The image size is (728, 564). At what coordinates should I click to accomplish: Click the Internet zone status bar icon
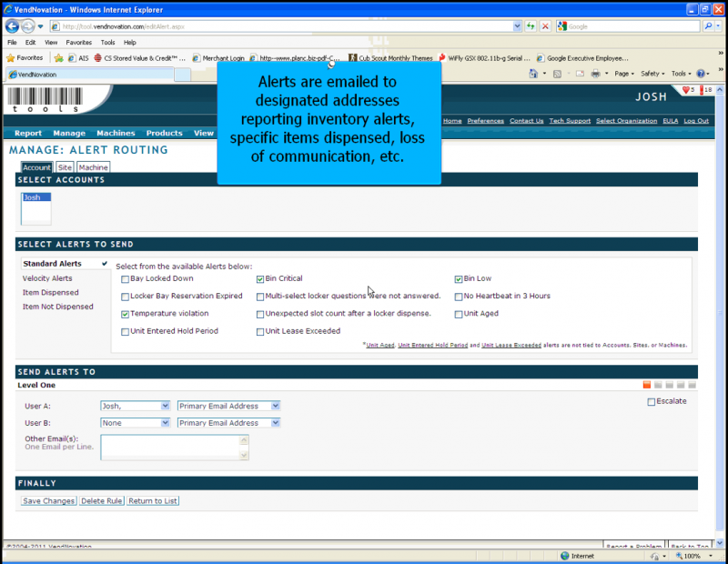565,556
